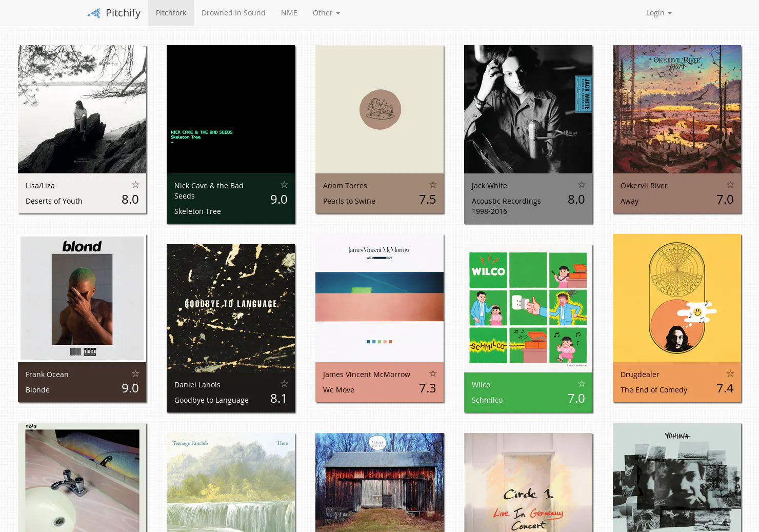
Task: Click the 7.0 score on Okkervil River card
Action: click(x=725, y=200)
